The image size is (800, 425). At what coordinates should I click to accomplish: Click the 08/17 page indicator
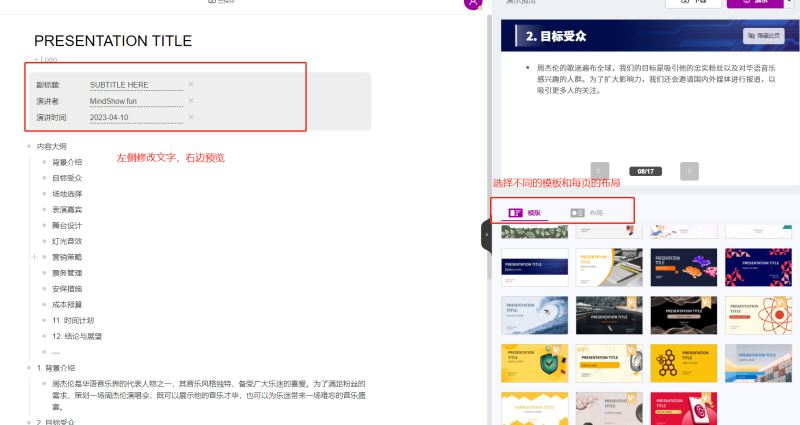(x=645, y=171)
